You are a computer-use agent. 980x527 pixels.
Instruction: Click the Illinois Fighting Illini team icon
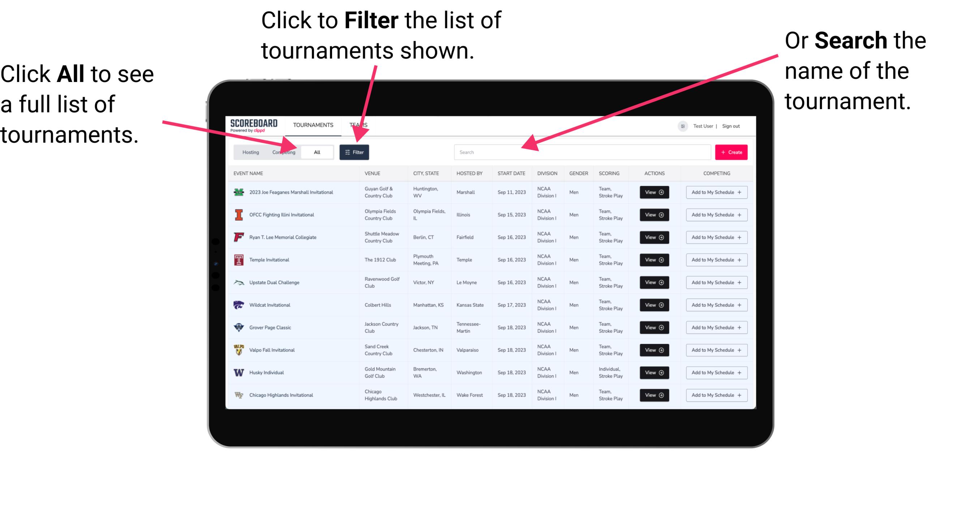237,215
